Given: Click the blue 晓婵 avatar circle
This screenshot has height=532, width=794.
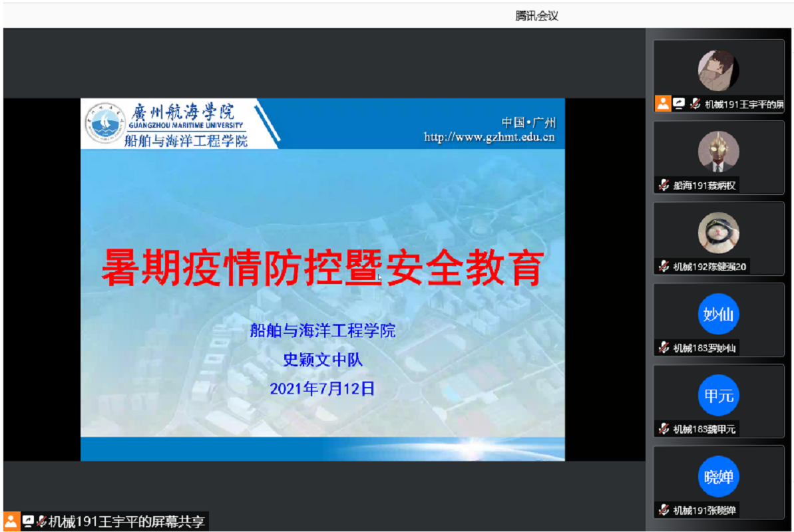Looking at the screenshot, I should tap(718, 477).
